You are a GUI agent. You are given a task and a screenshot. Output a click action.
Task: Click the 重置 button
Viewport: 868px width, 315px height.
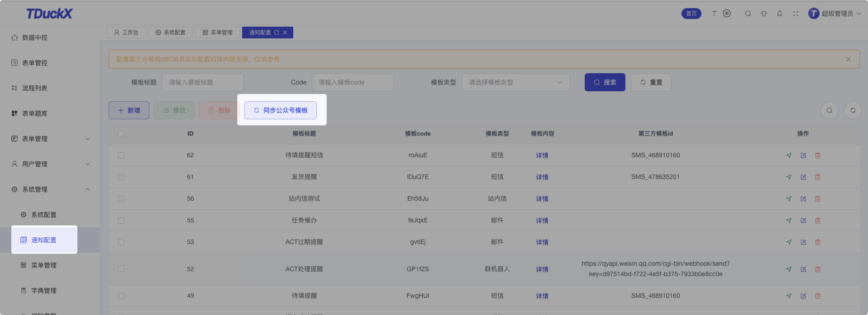coord(651,82)
